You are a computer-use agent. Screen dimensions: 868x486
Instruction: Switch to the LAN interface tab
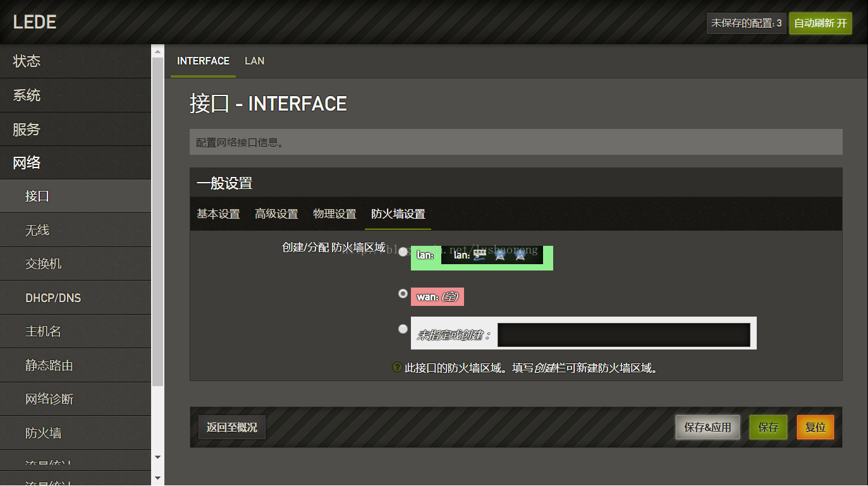tap(255, 61)
